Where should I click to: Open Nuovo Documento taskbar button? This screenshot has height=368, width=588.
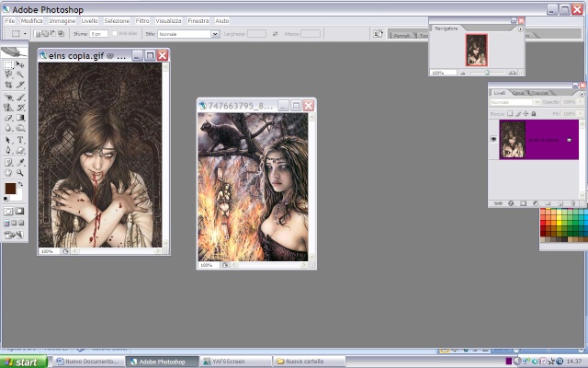(88, 362)
